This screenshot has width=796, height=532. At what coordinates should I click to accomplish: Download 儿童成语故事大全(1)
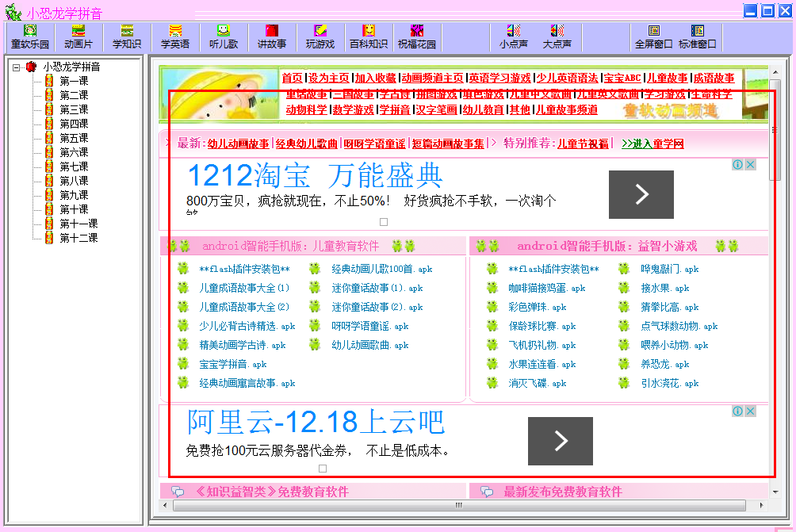pos(244,288)
